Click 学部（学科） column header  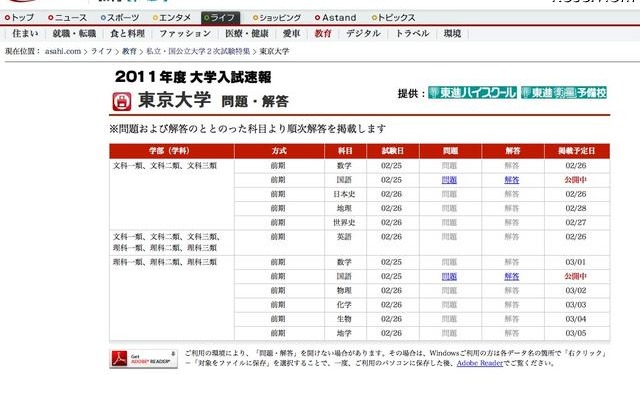[169, 151]
